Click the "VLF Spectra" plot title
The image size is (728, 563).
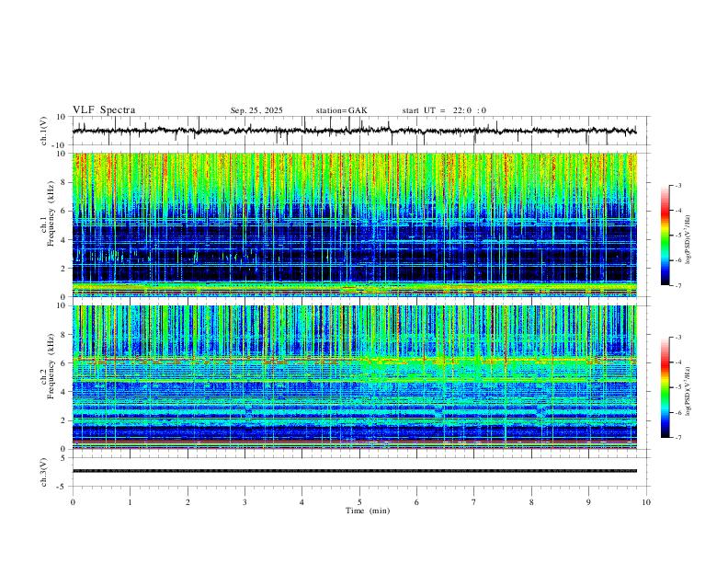(x=104, y=110)
